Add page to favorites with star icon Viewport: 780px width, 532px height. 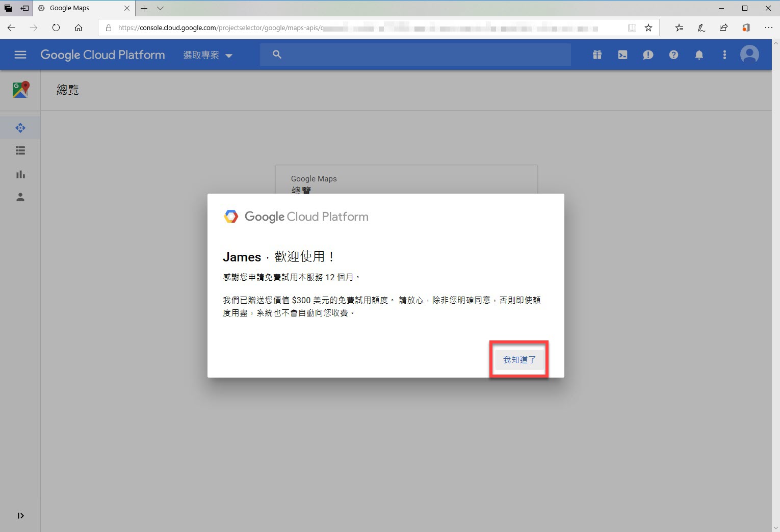click(648, 28)
